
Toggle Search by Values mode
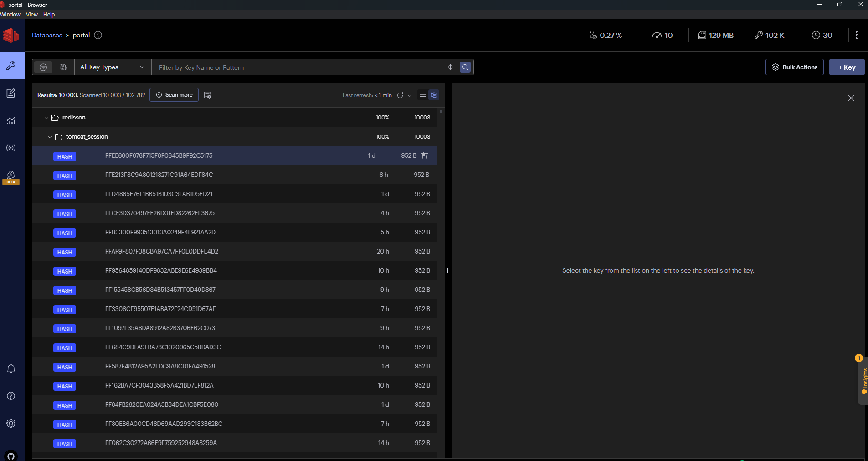pyautogui.click(x=63, y=67)
